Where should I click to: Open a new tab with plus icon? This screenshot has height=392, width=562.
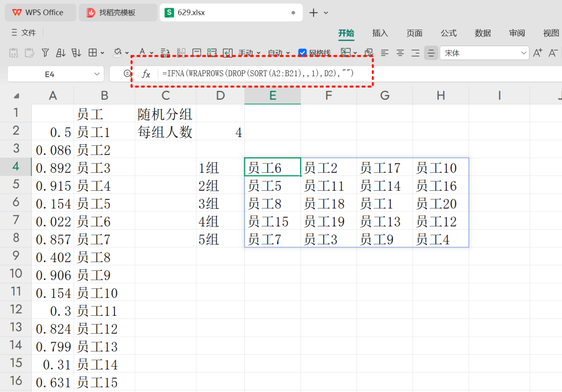[313, 13]
